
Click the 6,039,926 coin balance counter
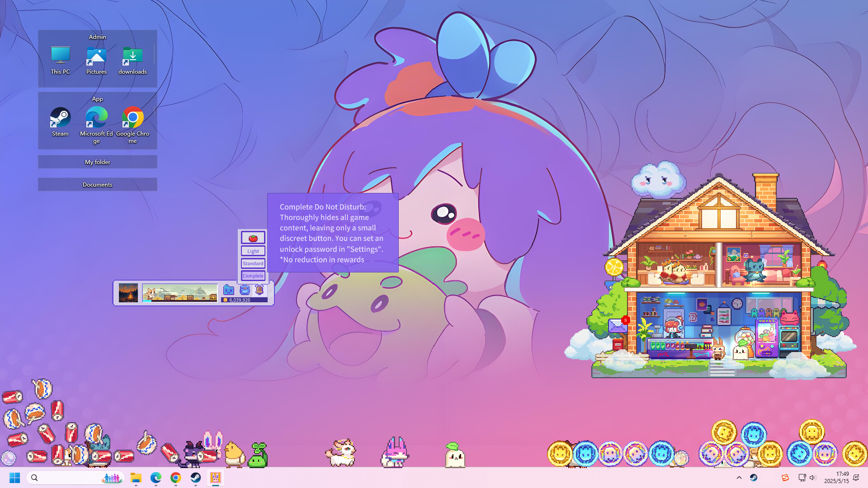click(x=240, y=299)
